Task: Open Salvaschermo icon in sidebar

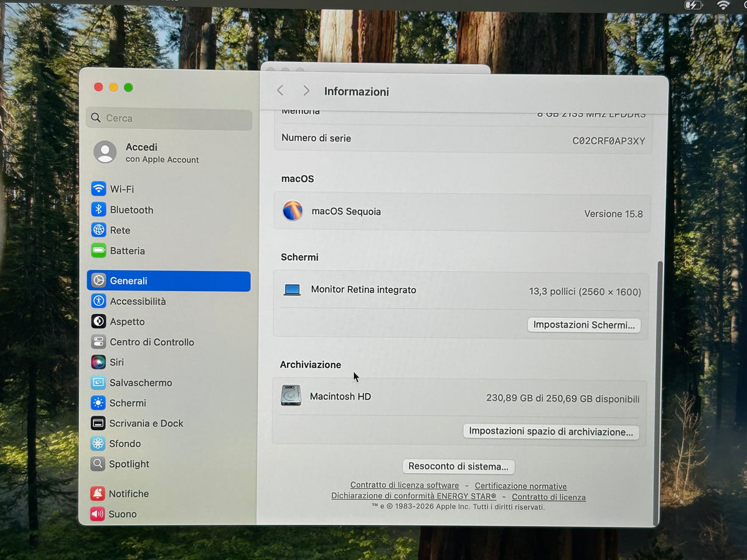Action: click(x=98, y=383)
